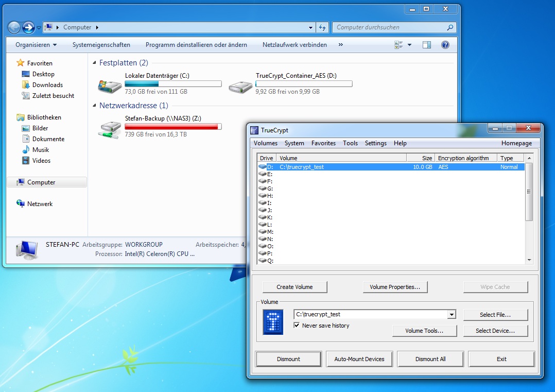Select the P: drive slot in TrueCrypt
555x392 pixels.
point(266,253)
